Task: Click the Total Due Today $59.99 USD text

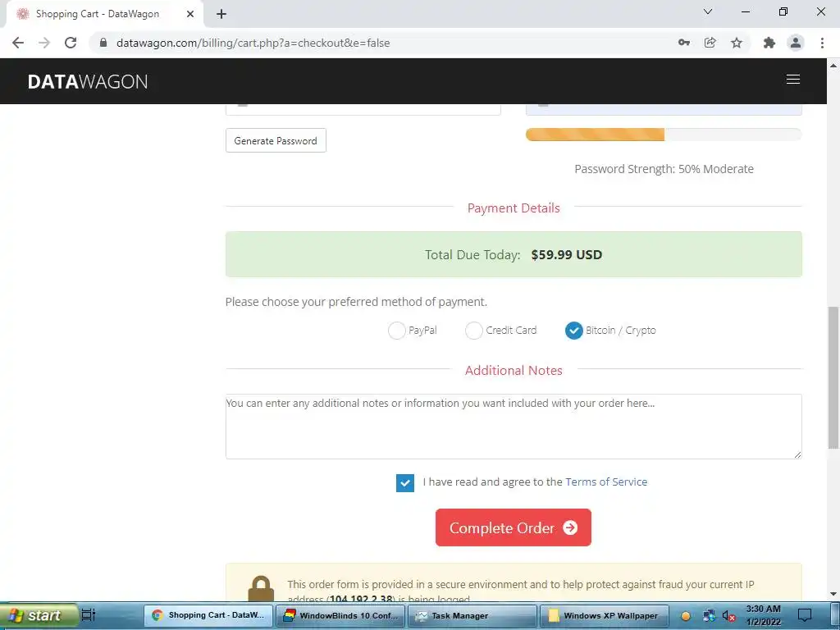Action: point(514,254)
